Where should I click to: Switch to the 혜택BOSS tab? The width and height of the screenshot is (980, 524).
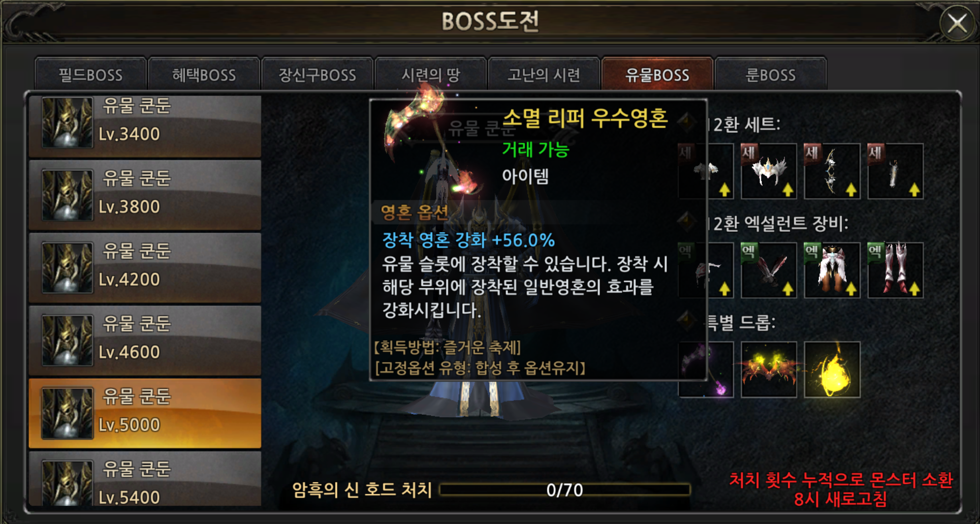(x=204, y=74)
